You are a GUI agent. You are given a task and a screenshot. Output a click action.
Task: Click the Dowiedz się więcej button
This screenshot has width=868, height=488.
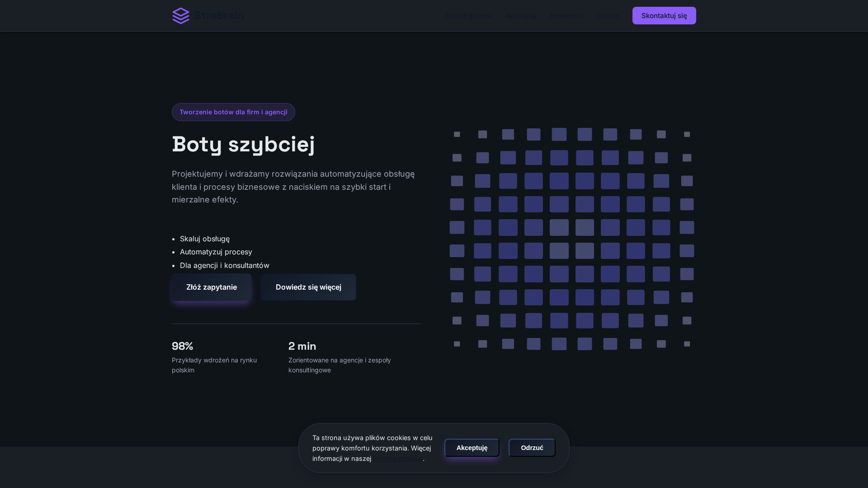click(308, 287)
